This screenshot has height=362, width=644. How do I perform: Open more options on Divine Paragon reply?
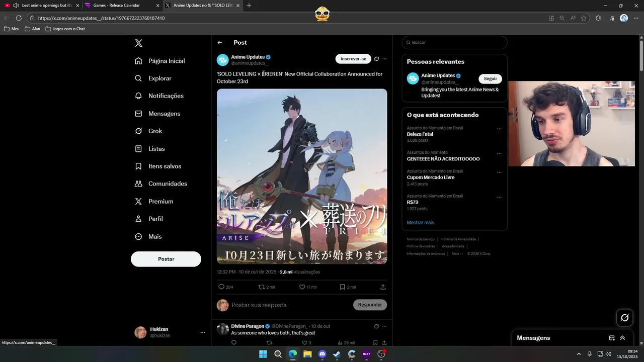click(384, 326)
